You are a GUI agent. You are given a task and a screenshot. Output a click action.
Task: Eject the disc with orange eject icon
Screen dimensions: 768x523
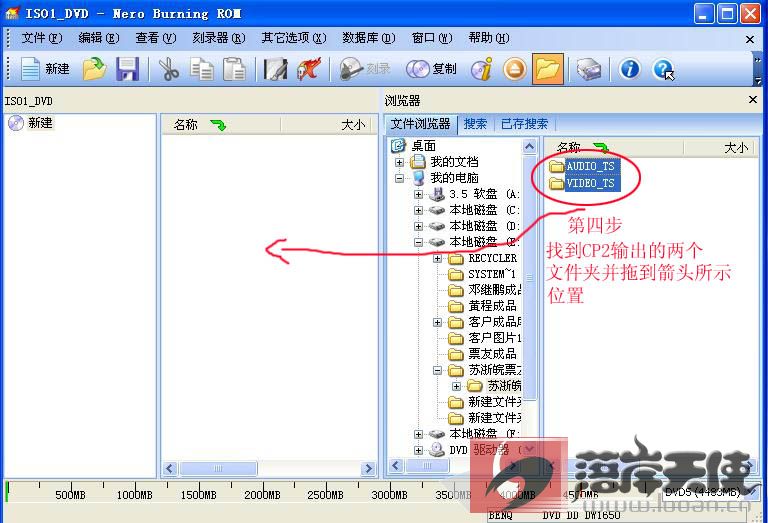tap(515, 69)
